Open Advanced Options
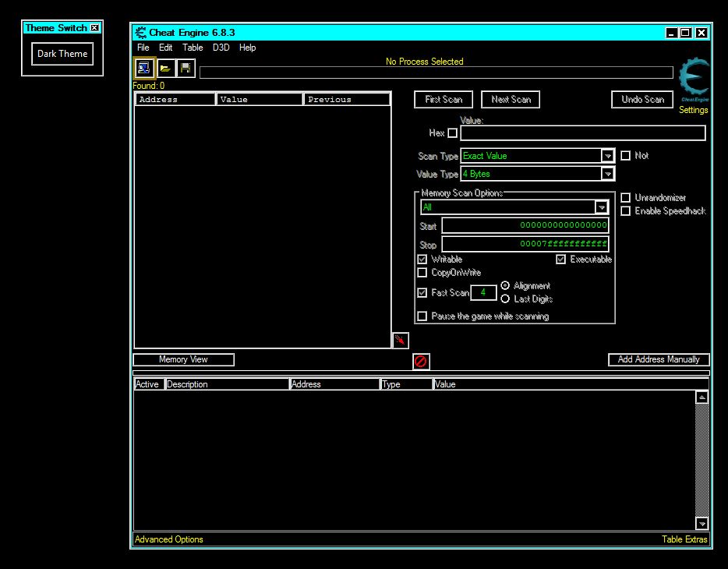The height and width of the screenshot is (569, 728). (168, 539)
